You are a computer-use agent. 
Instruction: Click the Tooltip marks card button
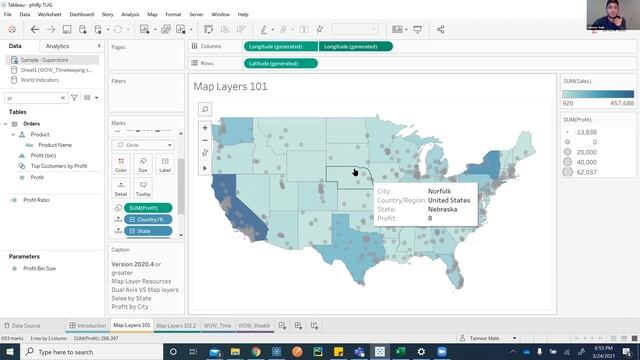[143, 189]
